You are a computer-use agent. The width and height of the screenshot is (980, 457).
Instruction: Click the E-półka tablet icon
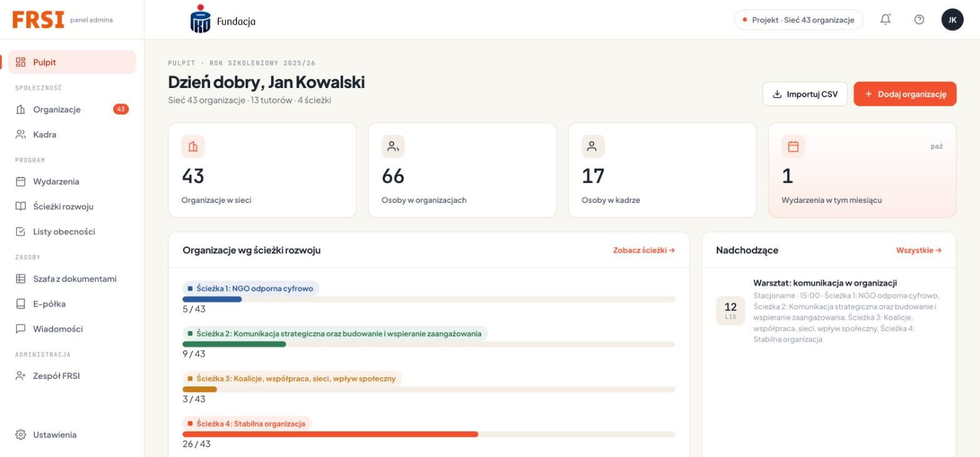21,304
